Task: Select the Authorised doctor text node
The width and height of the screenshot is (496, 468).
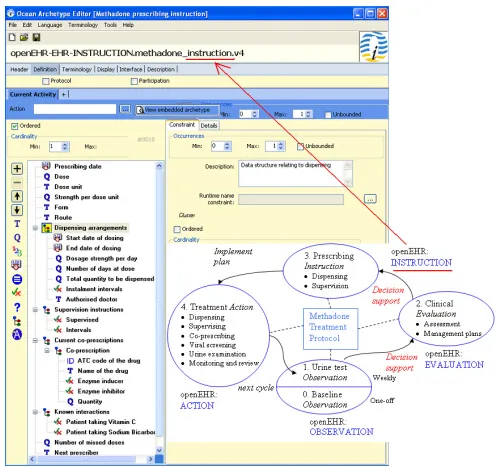Action: [x=91, y=299]
